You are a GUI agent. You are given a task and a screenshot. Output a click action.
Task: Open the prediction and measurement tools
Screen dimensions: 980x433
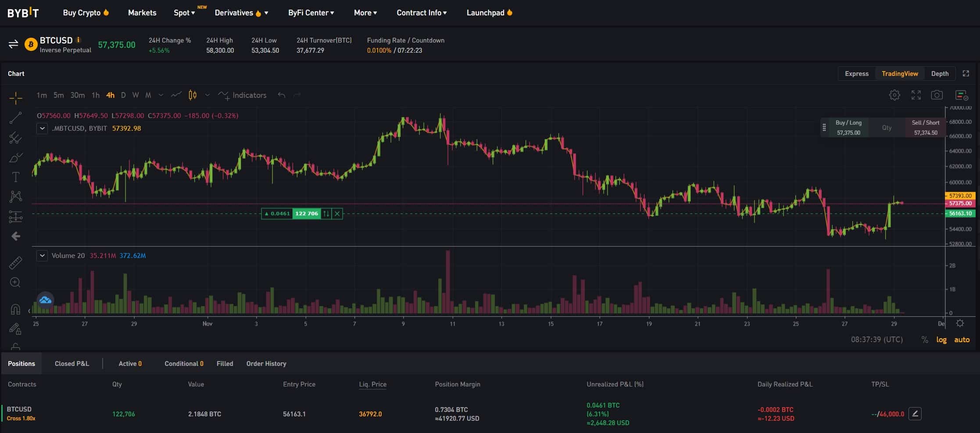16,216
